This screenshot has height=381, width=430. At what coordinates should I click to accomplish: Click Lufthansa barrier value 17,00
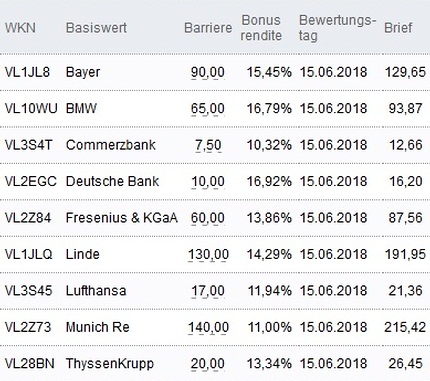[x=208, y=291]
